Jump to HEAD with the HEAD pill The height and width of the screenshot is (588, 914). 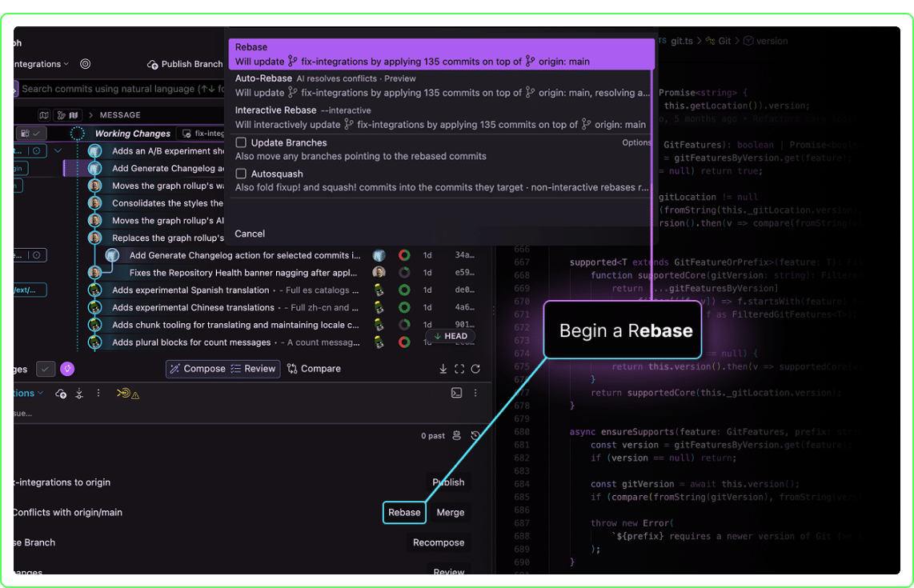pyautogui.click(x=451, y=336)
